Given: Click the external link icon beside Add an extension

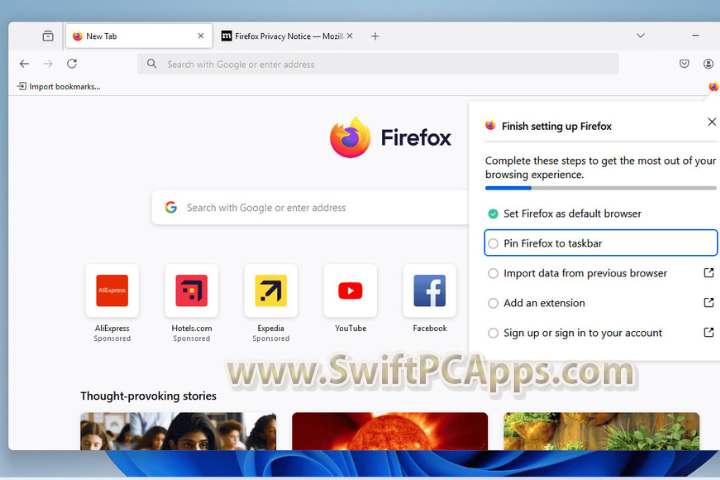Looking at the screenshot, I should [709, 303].
